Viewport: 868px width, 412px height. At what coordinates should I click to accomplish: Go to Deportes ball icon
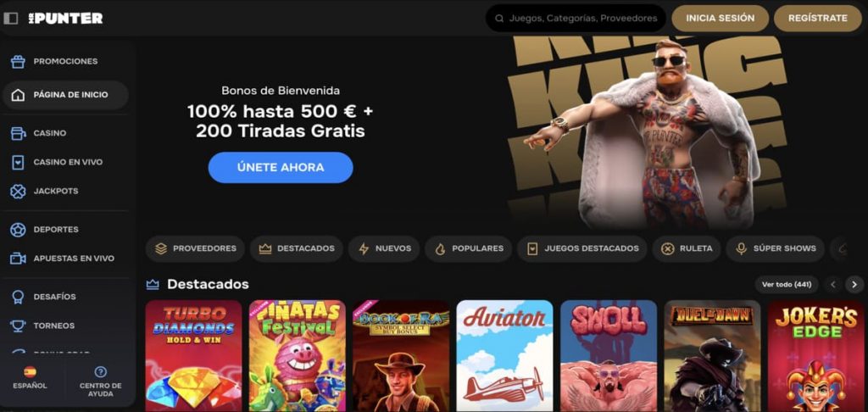click(18, 229)
